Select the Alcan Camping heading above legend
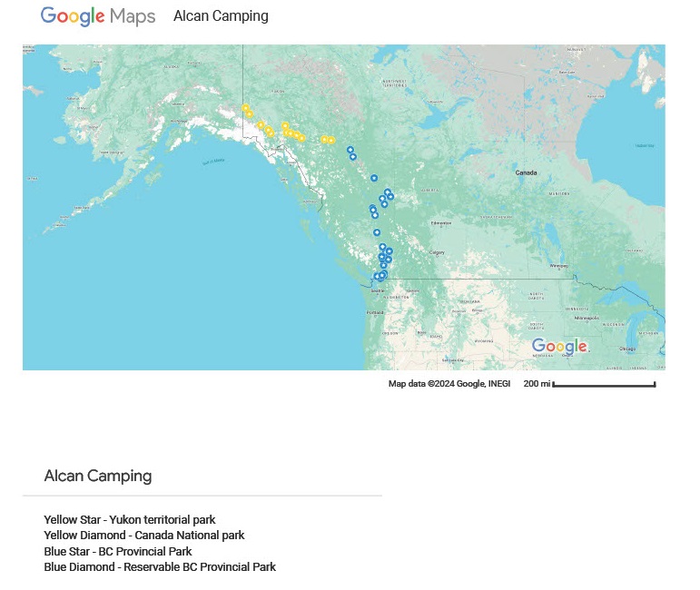700x590 pixels. click(x=98, y=476)
